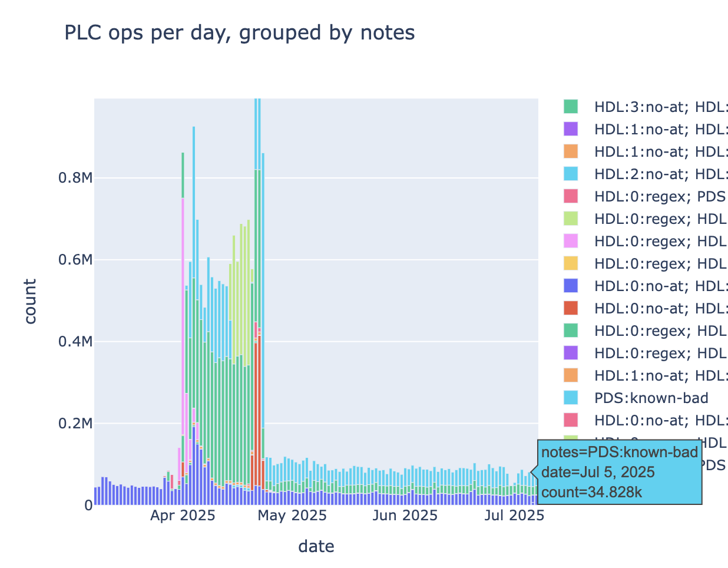Hide the purple "HDL:0:regex" legend series

tap(660, 353)
